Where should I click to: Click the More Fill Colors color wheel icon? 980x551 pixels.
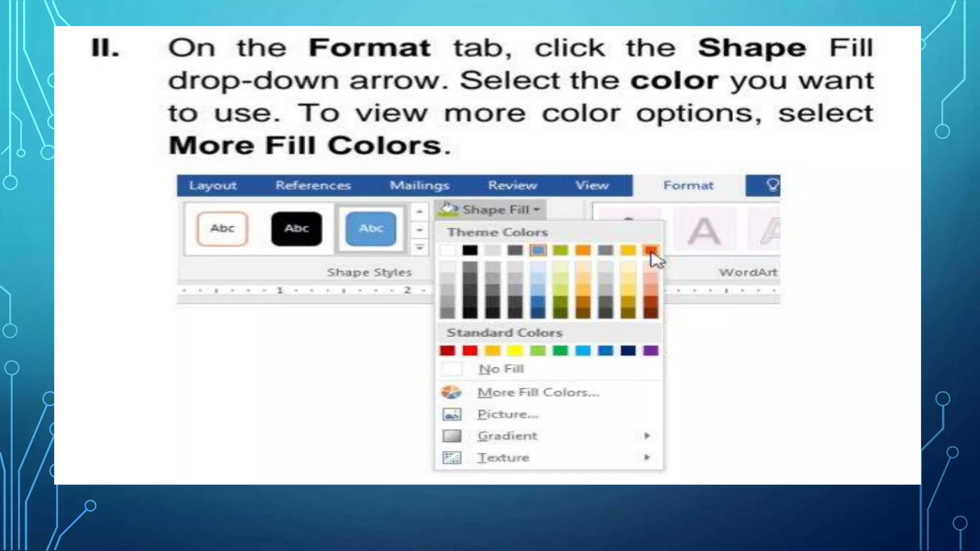click(x=451, y=392)
